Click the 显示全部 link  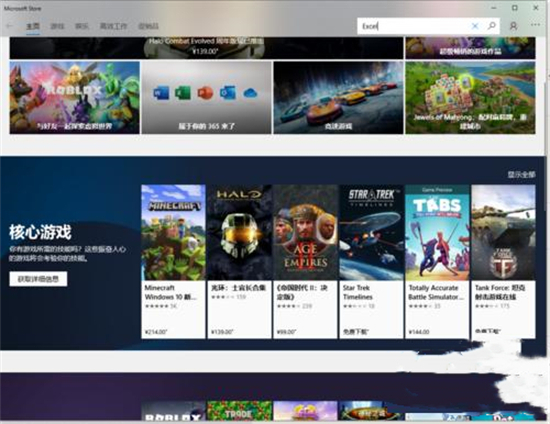point(521,174)
